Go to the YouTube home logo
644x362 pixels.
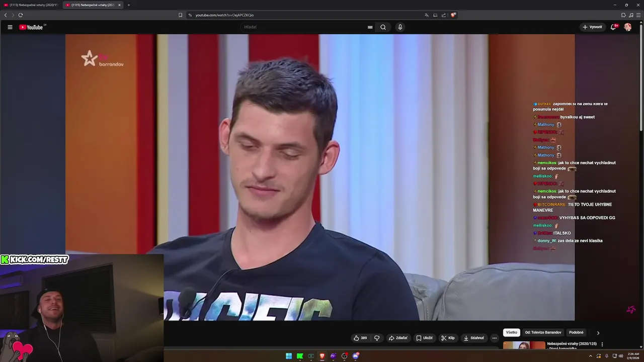pyautogui.click(x=31, y=27)
